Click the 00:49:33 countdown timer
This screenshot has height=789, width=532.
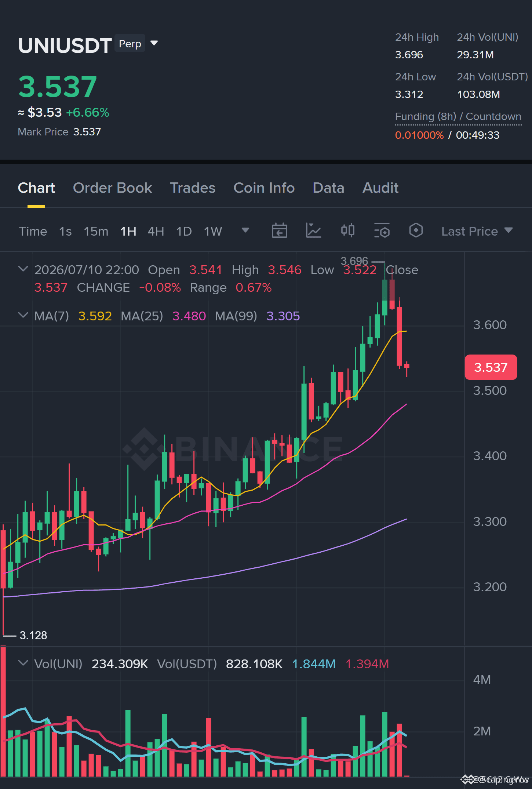pos(478,135)
